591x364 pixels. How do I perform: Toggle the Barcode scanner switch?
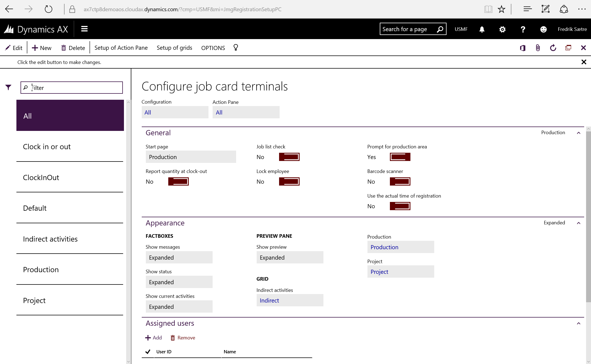click(400, 181)
